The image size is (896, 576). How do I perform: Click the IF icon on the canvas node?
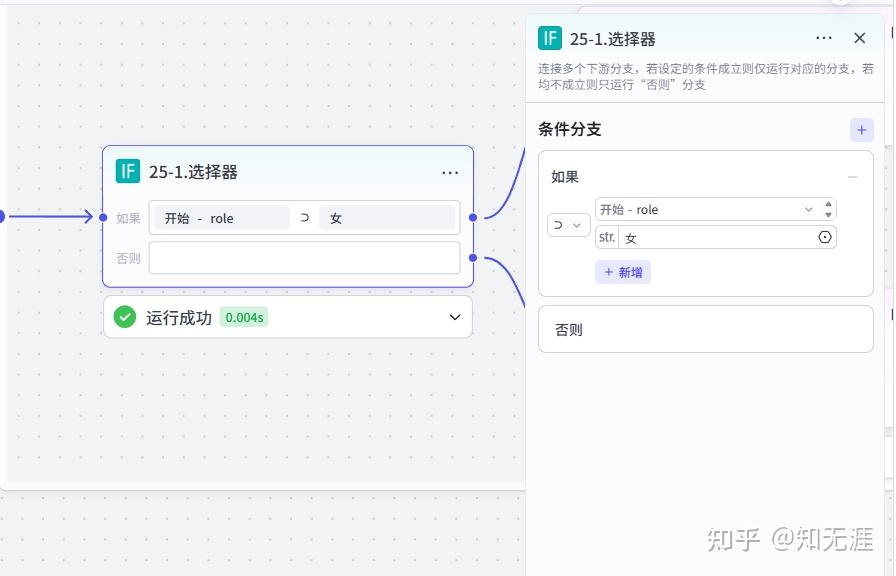click(x=127, y=171)
